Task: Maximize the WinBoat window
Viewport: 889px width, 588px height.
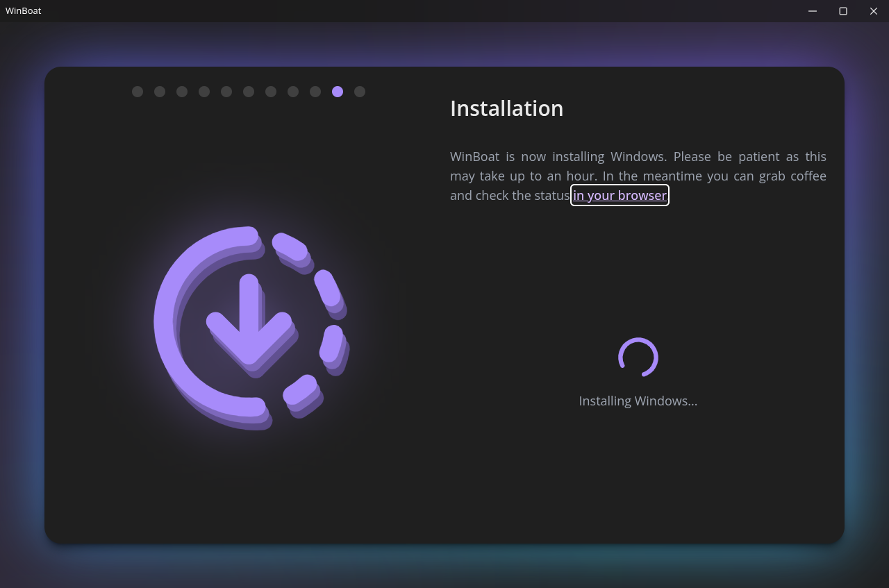Action: (x=843, y=11)
